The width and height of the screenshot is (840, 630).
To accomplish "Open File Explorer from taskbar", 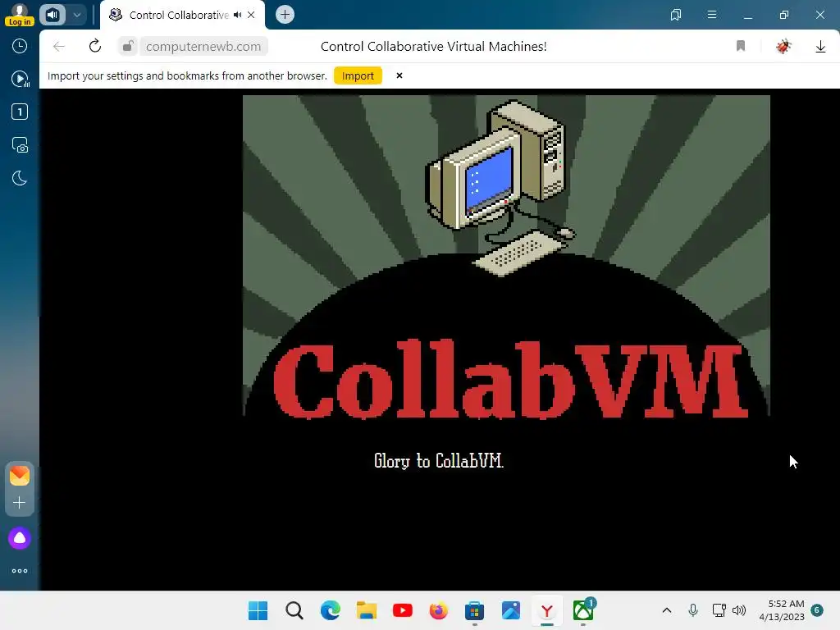I will (367, 610).
